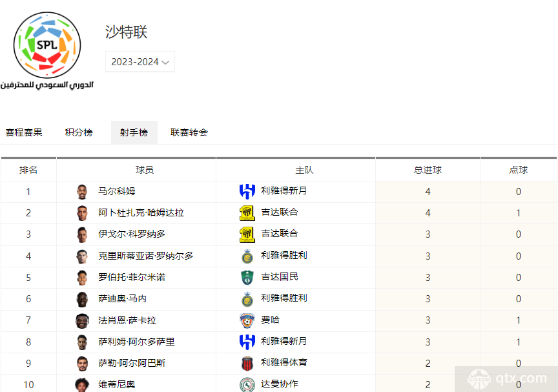Open team 利雅得体育 name link
This screenshot has height=392, width=558.
[x=284, y=362]
